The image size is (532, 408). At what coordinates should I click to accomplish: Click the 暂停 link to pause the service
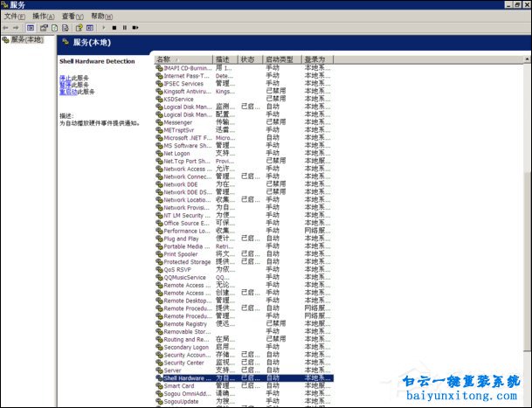click(x=64, y=85)
